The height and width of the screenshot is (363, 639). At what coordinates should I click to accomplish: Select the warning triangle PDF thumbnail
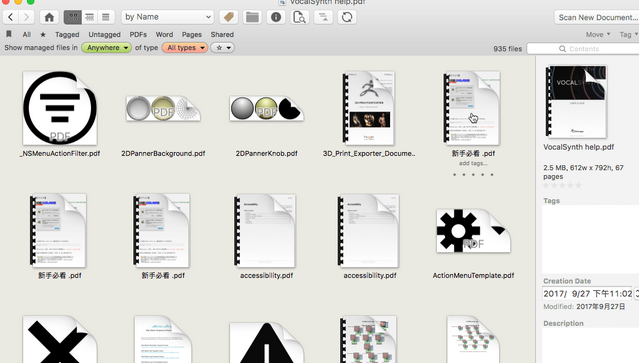tap(267, 342)
